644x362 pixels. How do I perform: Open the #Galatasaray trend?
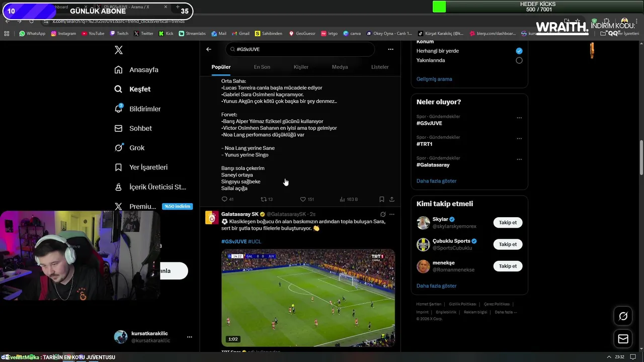[x=433, y=165]
